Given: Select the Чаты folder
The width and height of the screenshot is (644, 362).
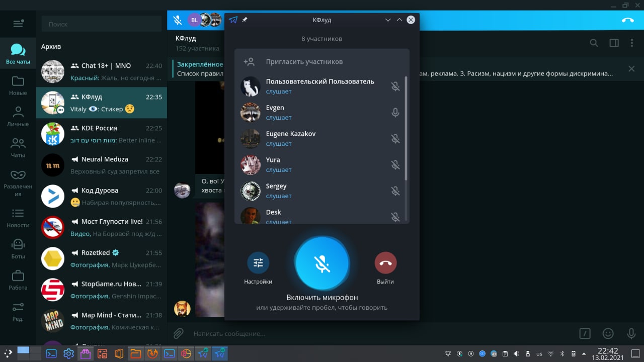Looking at the screenshot, I should pos(18,148).
